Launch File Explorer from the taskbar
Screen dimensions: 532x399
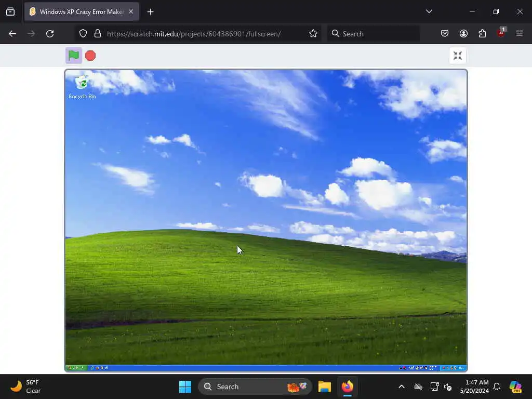pyautogui.click(x=325, y=387)
